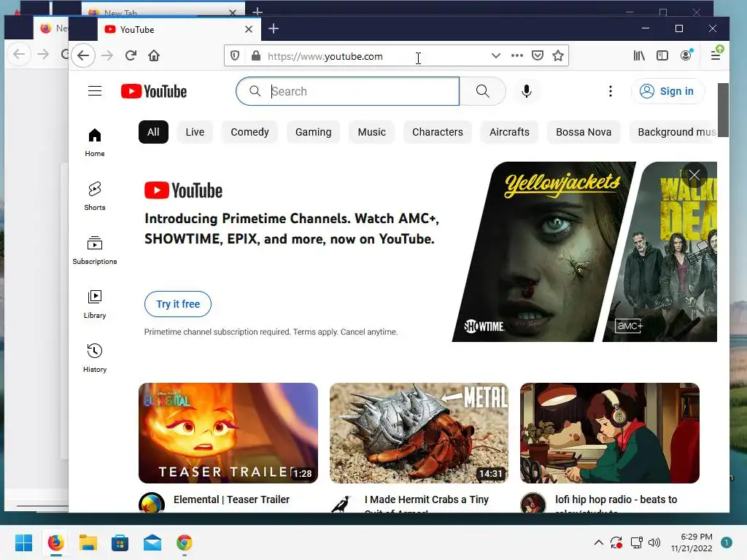This screenshot has width=747, height=560.
Task: Select the Background music filter chip
Action: [x=673, y=132]
